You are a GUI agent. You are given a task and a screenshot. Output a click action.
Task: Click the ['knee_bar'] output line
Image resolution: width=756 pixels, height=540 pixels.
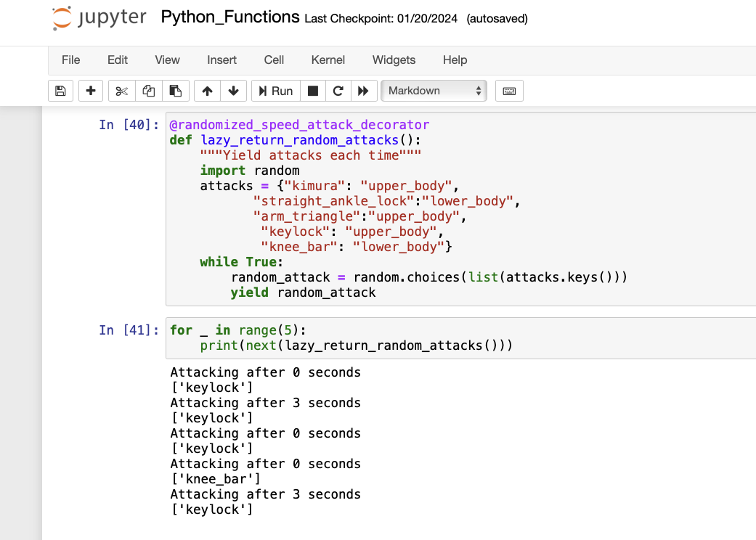[216, 479]
